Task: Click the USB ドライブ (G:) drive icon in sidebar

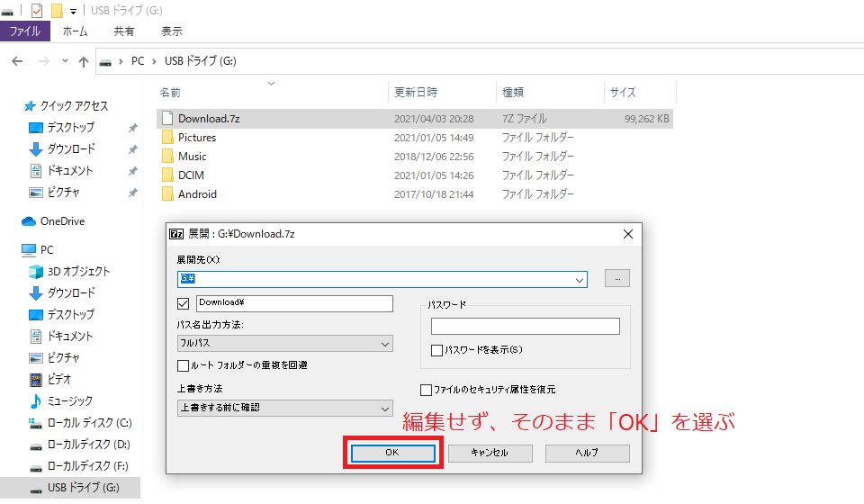Action: [36, 489]
